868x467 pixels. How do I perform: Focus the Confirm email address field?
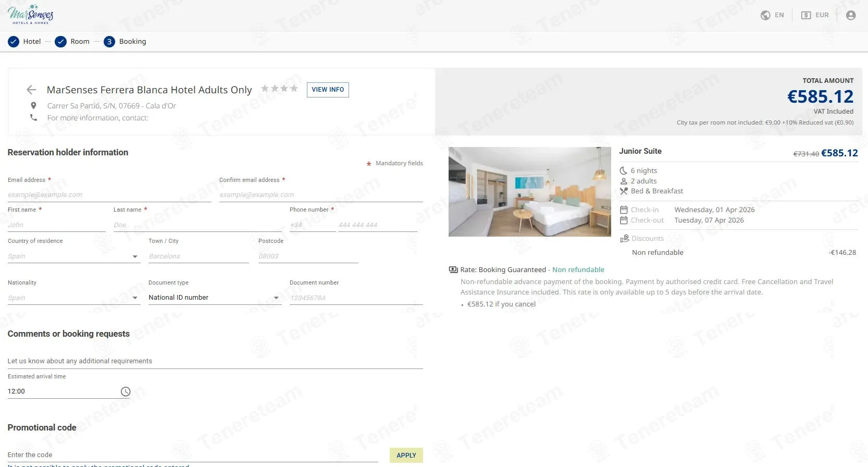pos(321,195)
